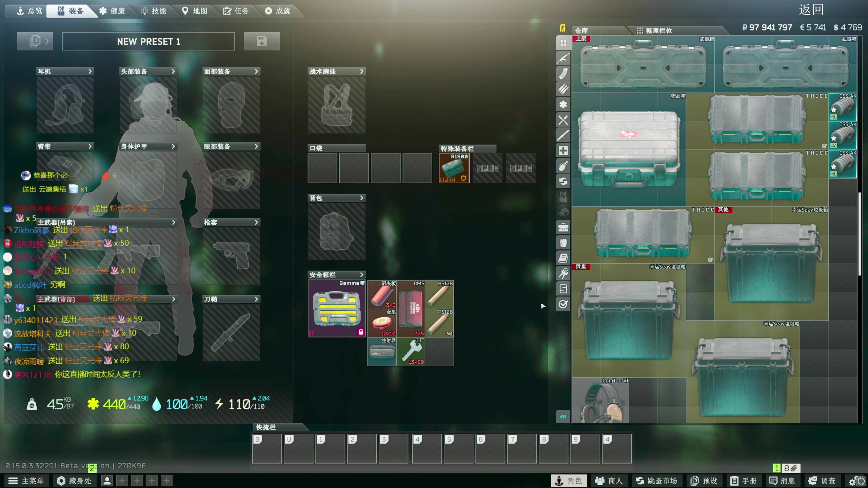This screenshot has height=488, width=868.
Task: Switch to the 地图 map tab
Action: [x=195, y=11]
